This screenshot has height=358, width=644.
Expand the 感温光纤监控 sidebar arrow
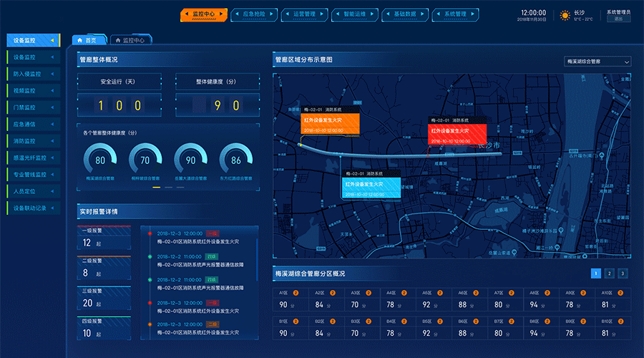point(52,158)
